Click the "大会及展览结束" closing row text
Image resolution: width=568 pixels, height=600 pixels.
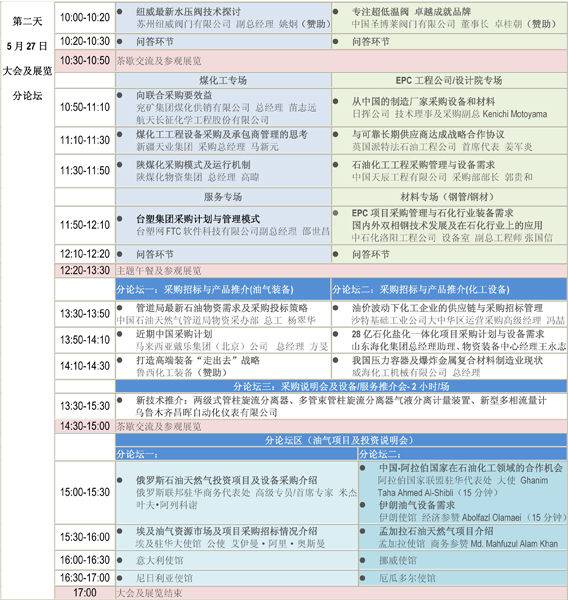149,593
